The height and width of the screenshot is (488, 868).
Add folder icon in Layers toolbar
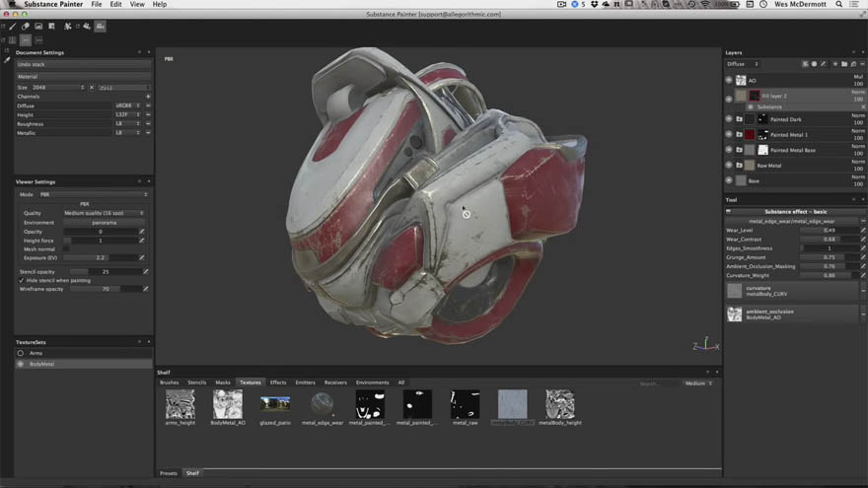pyautogui.click(x=844, y=64)
